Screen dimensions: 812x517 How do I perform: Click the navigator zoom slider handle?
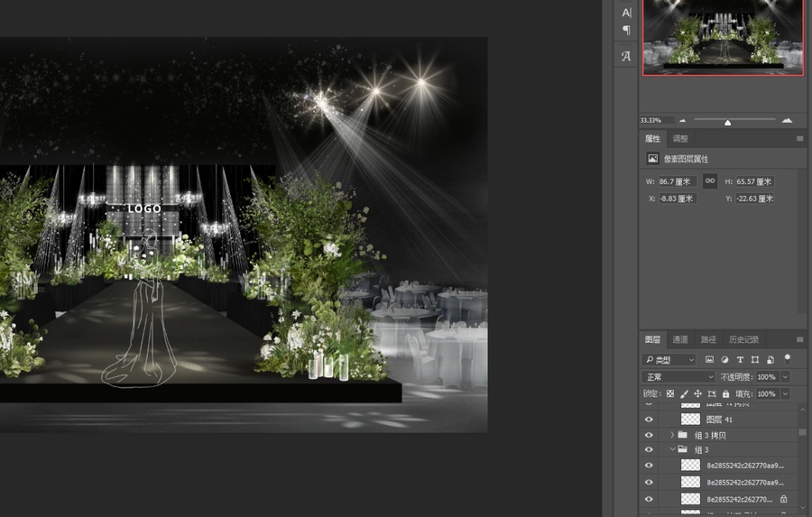click(x=727, y=122)
